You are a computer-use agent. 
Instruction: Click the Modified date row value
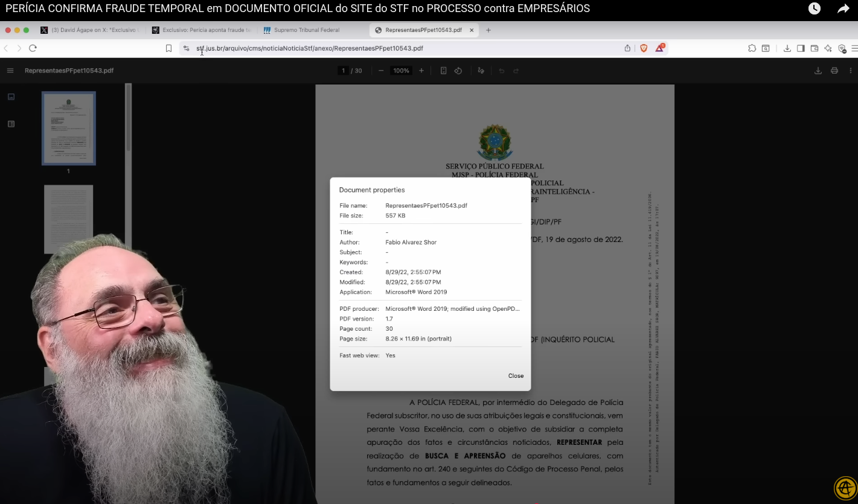pyautogui.click(x=413, y=282)
